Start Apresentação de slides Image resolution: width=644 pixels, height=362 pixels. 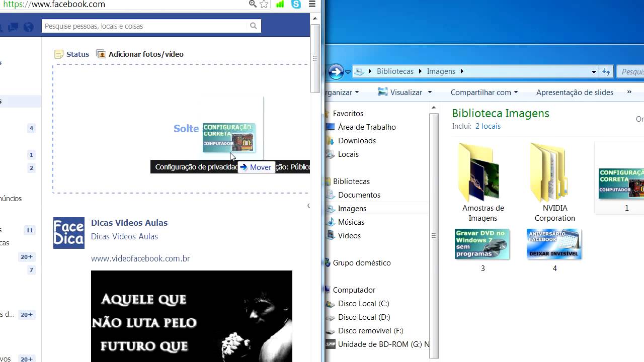575,92
